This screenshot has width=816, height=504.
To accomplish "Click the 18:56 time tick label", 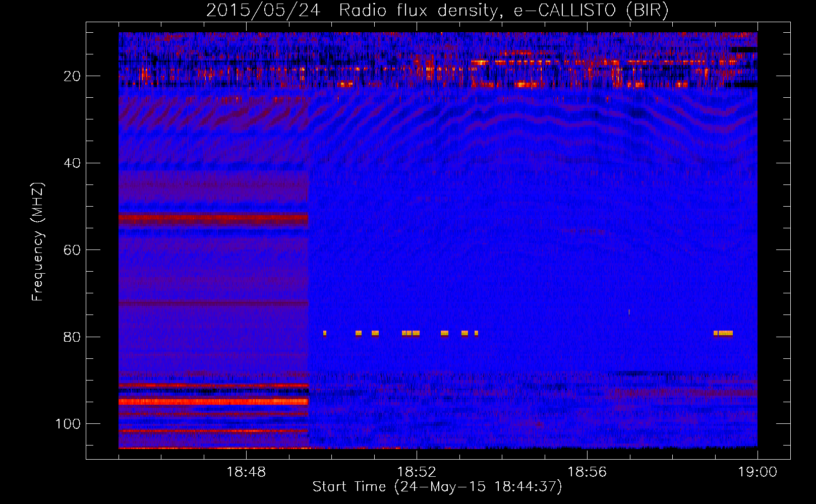I will [x=587, y=472].
